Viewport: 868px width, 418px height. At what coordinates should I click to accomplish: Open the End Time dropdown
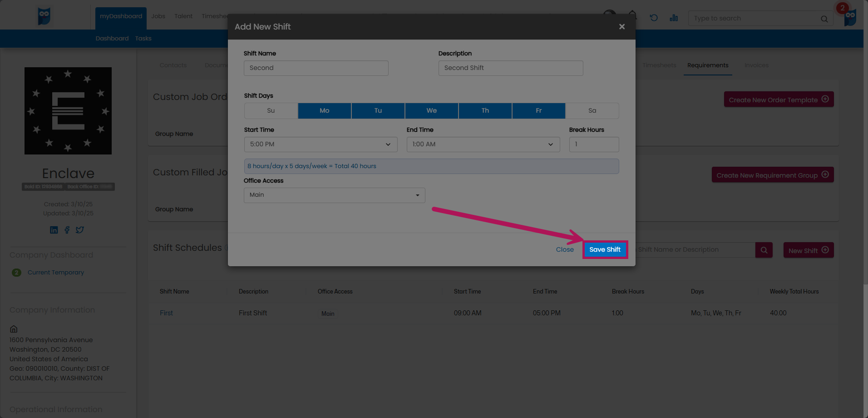point(483,144)
